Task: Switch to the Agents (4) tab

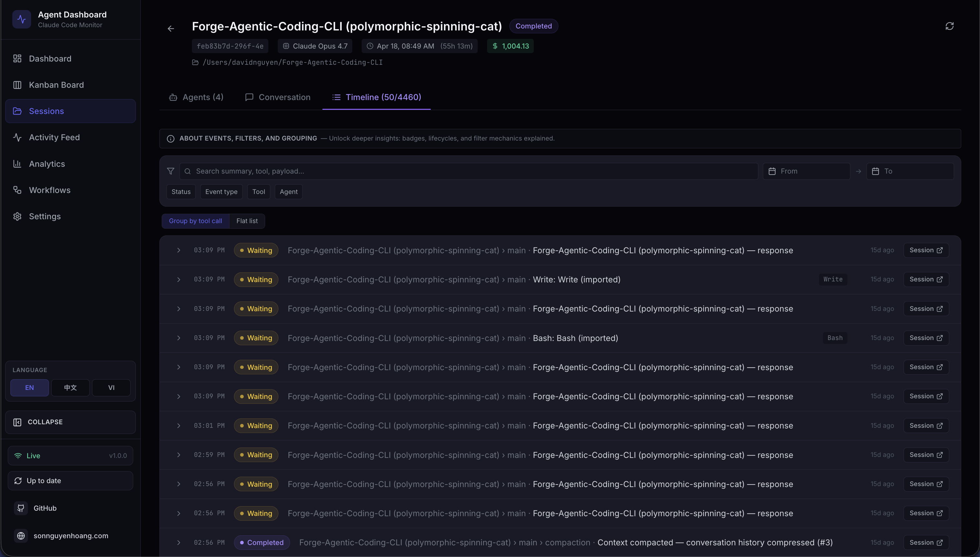Action: click(196, 97)
